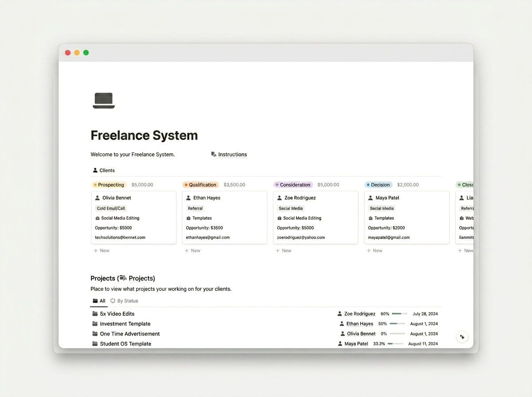Click briefcase icon beside Olivia's Social Media Editing
Image resolution: width=532 pixels, height=397 pixels.
click(98, 218)
